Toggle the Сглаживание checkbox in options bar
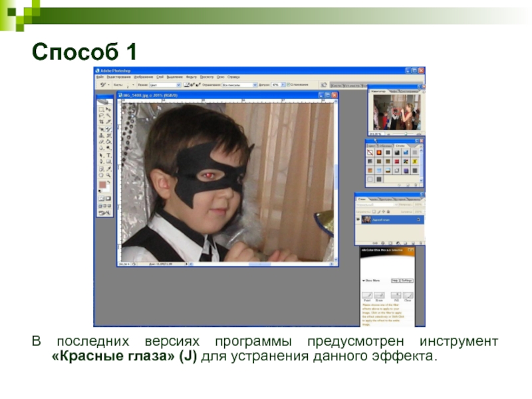Screen dimensions: 532x399 (289, 85)
